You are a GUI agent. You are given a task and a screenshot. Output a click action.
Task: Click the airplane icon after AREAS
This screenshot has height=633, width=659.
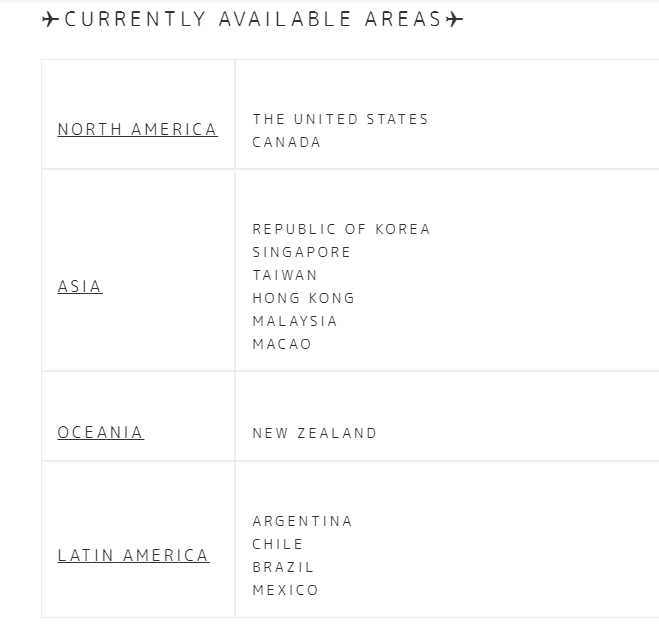click(454, 19)
